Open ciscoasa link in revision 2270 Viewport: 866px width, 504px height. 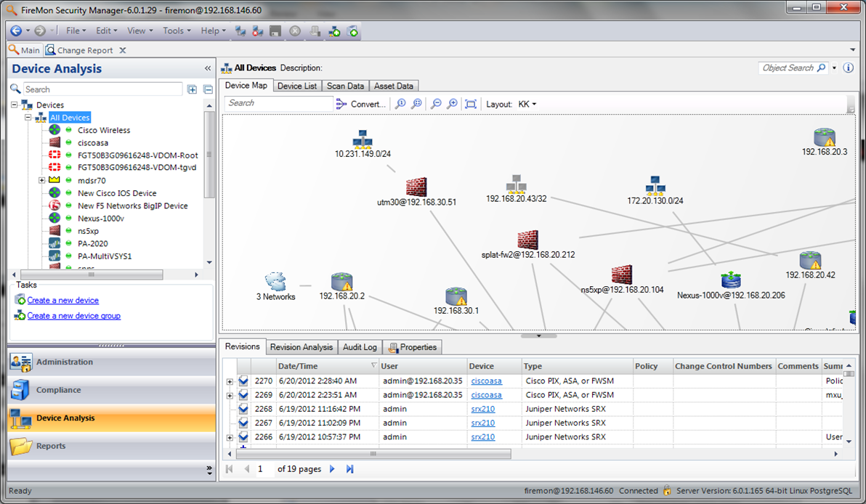pyautogui.click(x=487, y=381)
